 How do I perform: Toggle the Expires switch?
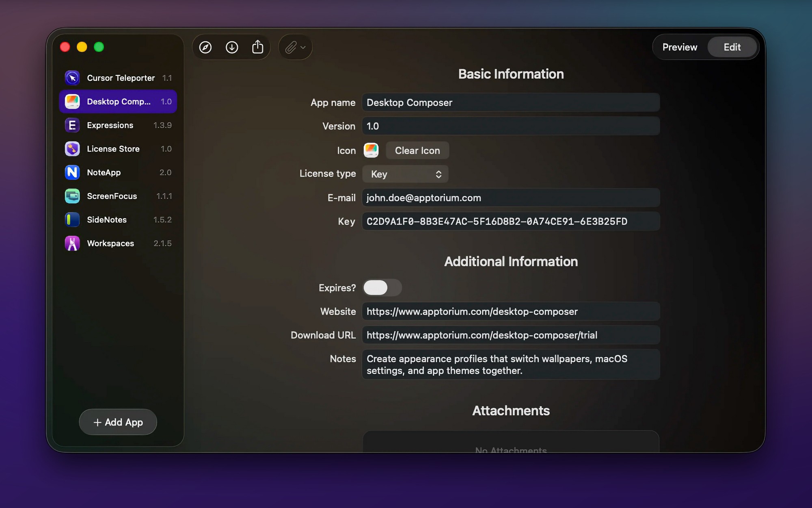click(x=382, y=288)
